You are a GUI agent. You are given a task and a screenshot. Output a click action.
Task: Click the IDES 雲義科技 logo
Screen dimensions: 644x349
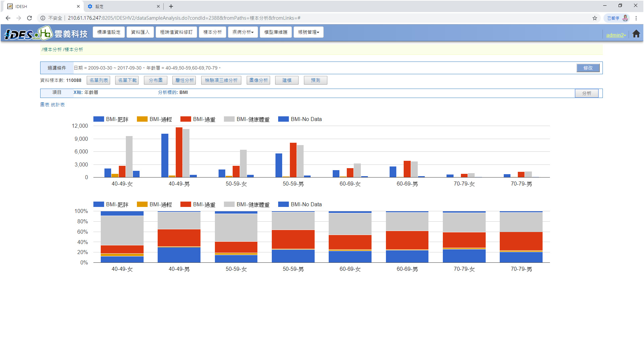click(x=46, y=34)
